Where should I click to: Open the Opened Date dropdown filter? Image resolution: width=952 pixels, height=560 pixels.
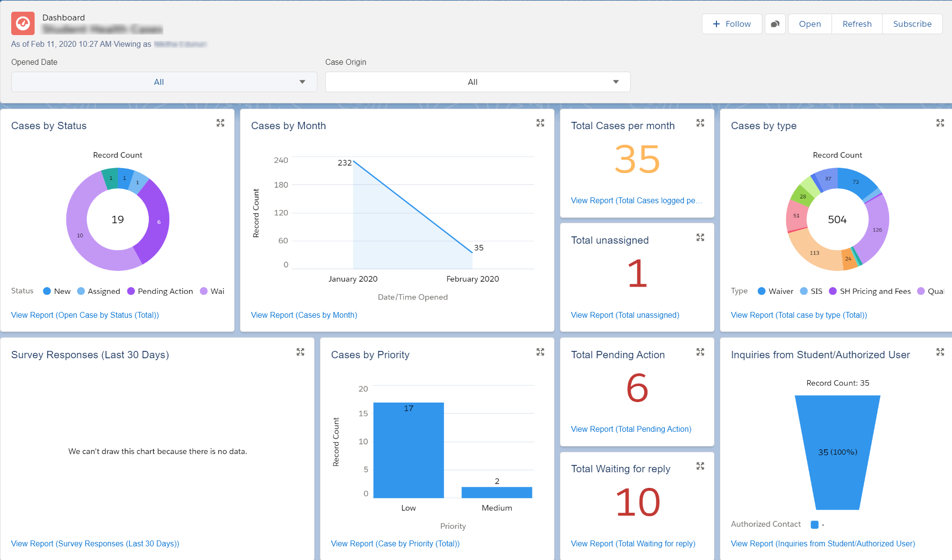click(158, 81)
